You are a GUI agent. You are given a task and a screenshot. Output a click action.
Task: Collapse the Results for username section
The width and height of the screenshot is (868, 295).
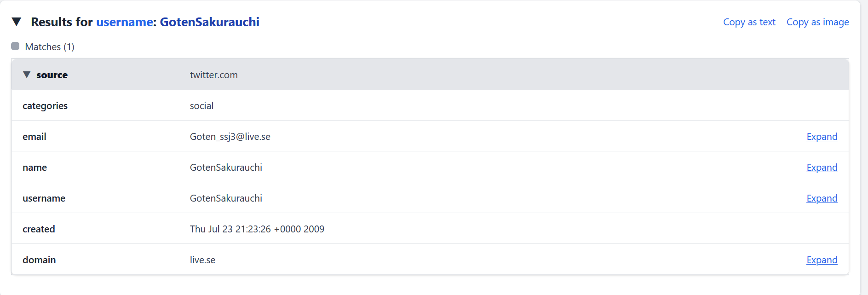click(x=17, y=22)
